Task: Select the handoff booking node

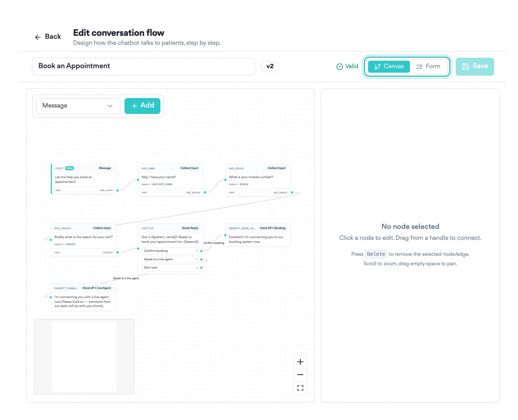Action: pos(258,235)
